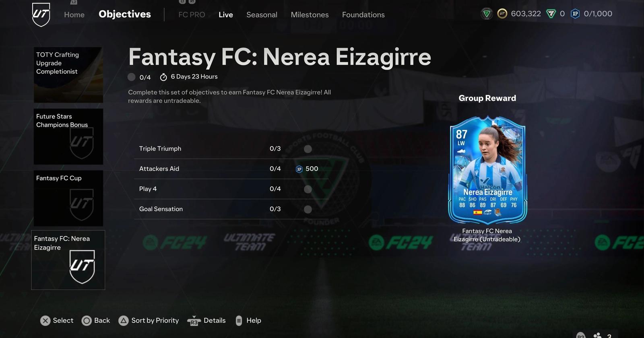The height and width of the screenshot is (338, 644).
Task: Click the X Select button icon
Action: pyautogui.click(x=45, y=320)
